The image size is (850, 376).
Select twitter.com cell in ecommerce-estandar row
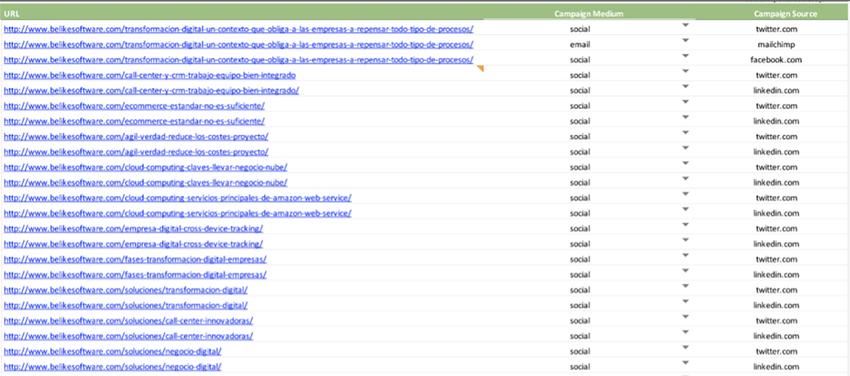click(x=776, y=106)
